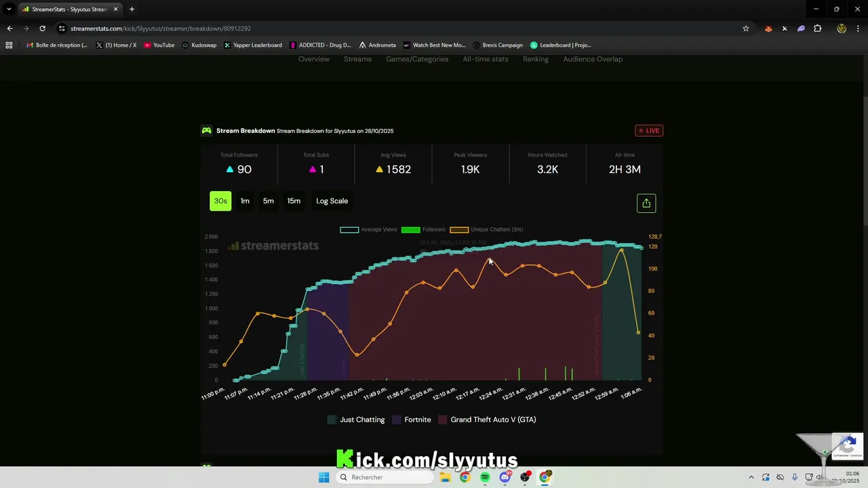
Task: Select the 30s interval button
Action: (220, 201)
